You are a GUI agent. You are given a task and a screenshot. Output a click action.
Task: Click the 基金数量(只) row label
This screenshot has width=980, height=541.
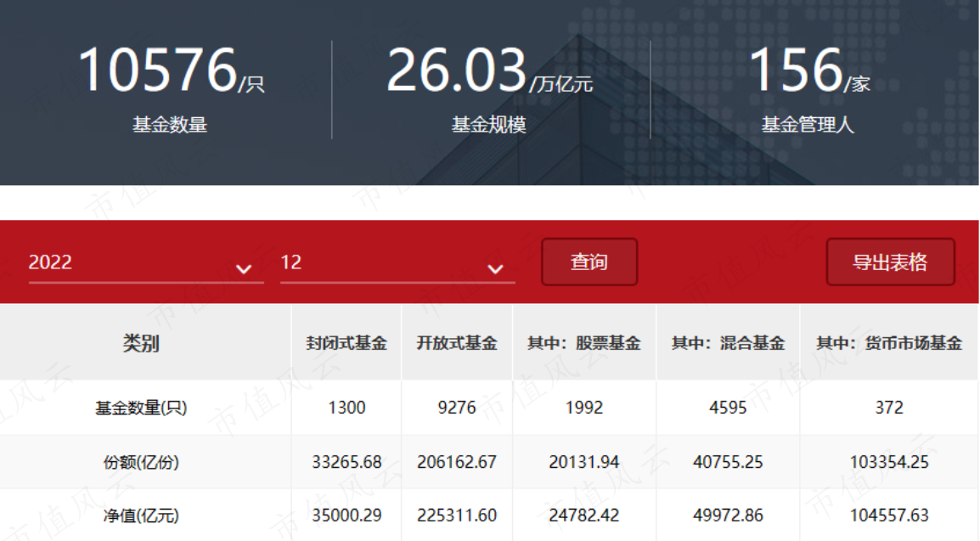pyautogui.click(x=141, y=408)
